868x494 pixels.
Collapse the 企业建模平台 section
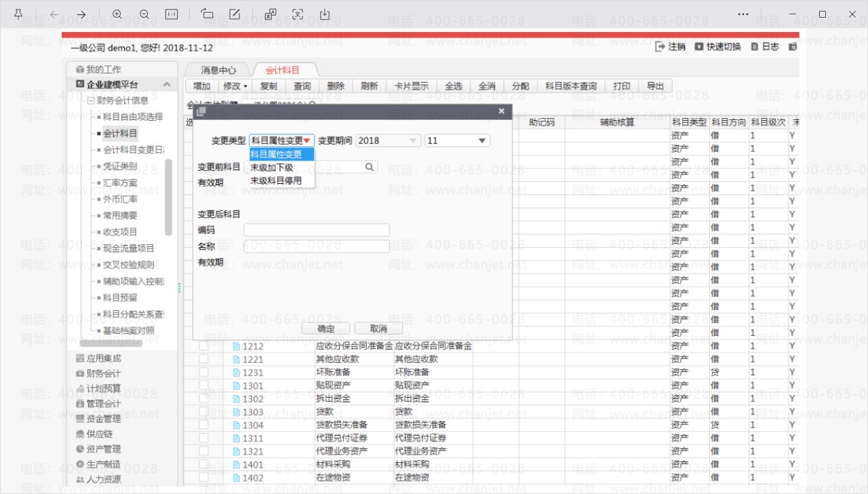166,85
